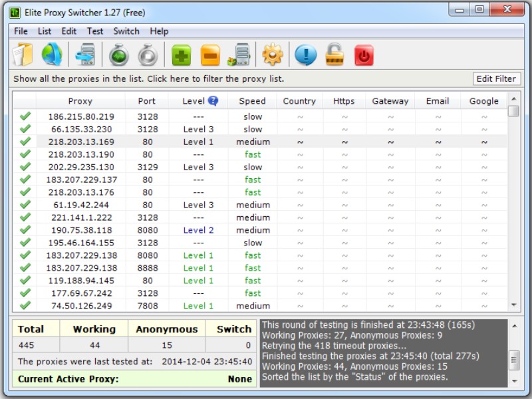Click last tested time 2014-12-04 23:45:40
This screenshot has width=532, height=399.
207,361
